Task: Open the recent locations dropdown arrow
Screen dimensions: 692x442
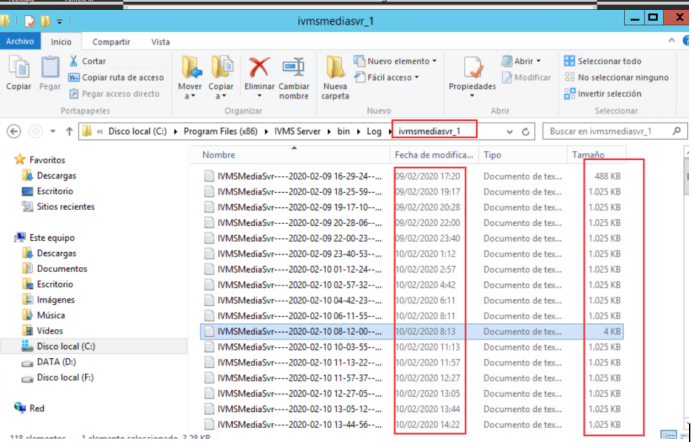Action: coord(53,131)
